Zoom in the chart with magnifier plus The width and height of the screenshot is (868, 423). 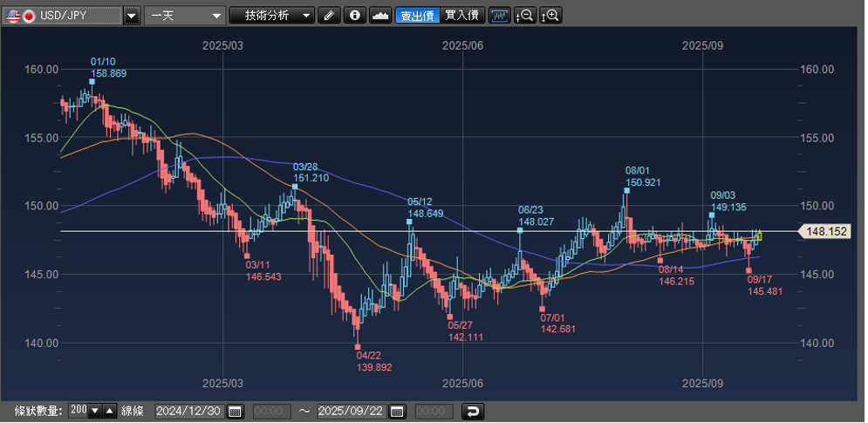[x=551, y=16]
